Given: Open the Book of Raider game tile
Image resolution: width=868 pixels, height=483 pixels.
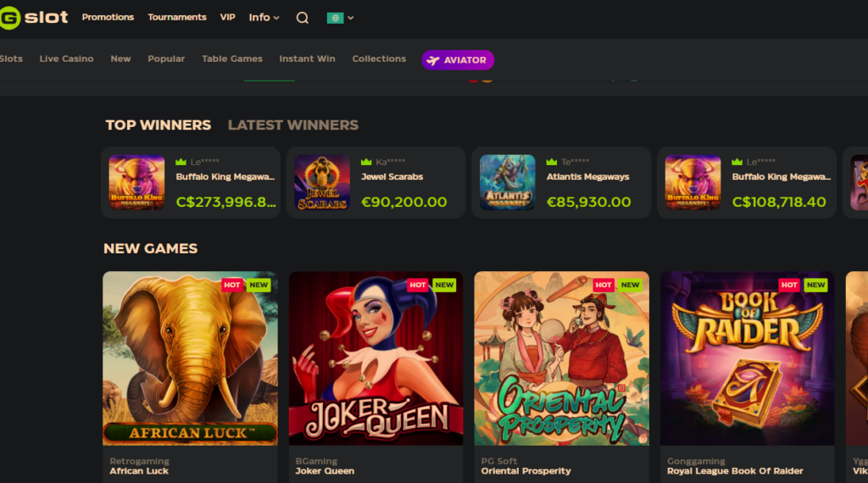Looking at the screenshot, I should click(x=748, y=358).
